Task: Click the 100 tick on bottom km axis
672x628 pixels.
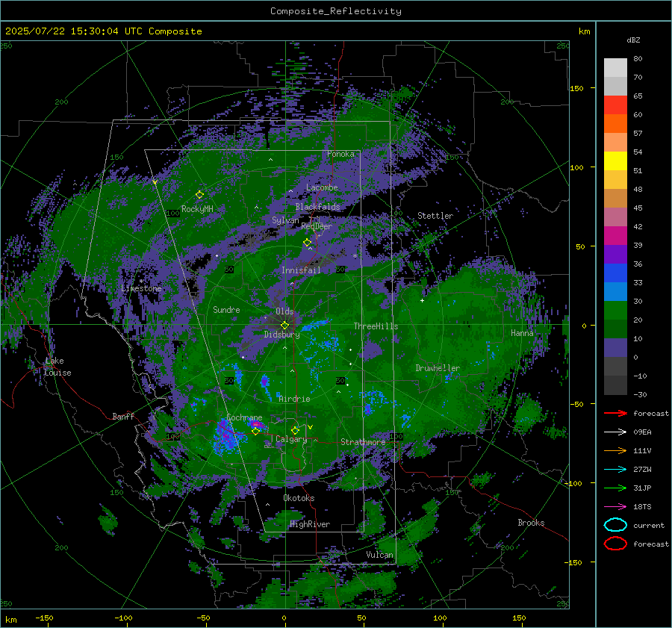Action: [x=440, y=618]
